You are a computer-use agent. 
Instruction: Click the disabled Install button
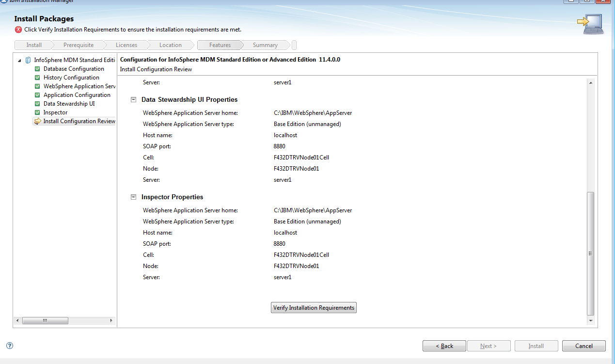(536, 346)
